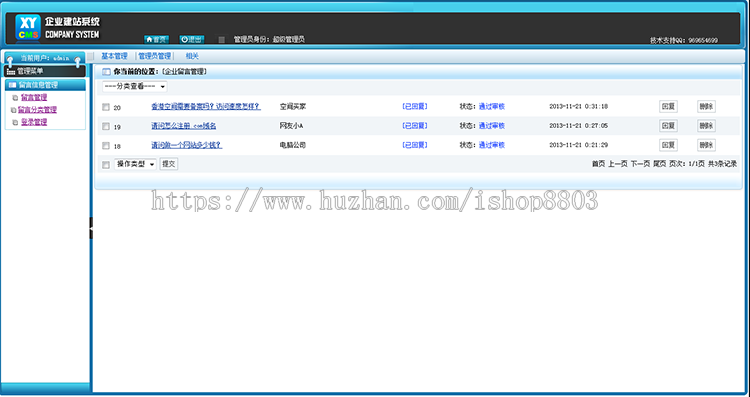Screen dimensions: 750x397
Task: Click 通过审核 for message 19
Action: coord(492,126)
